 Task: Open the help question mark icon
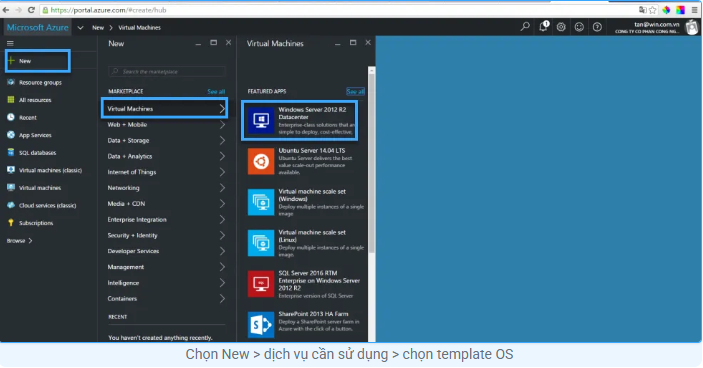point(597,27)
